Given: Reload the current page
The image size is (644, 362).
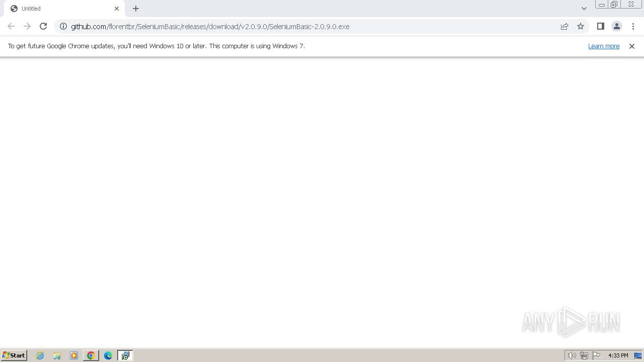Looking at the screenshot, I should click(43, 26).
